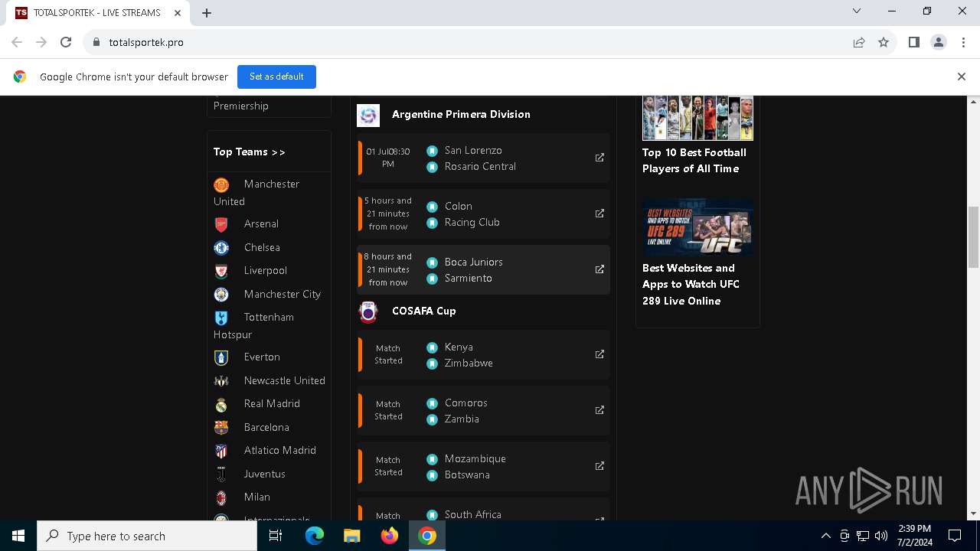Reload the page in Chrome
The height and width of the screenshot is (551, 980).
click(x=66, y=42)
